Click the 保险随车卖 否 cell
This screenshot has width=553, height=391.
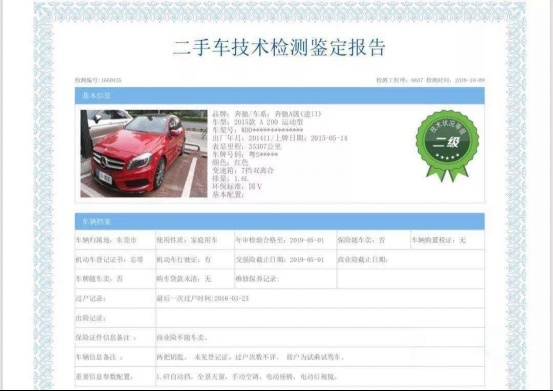(x=373, y=240)
